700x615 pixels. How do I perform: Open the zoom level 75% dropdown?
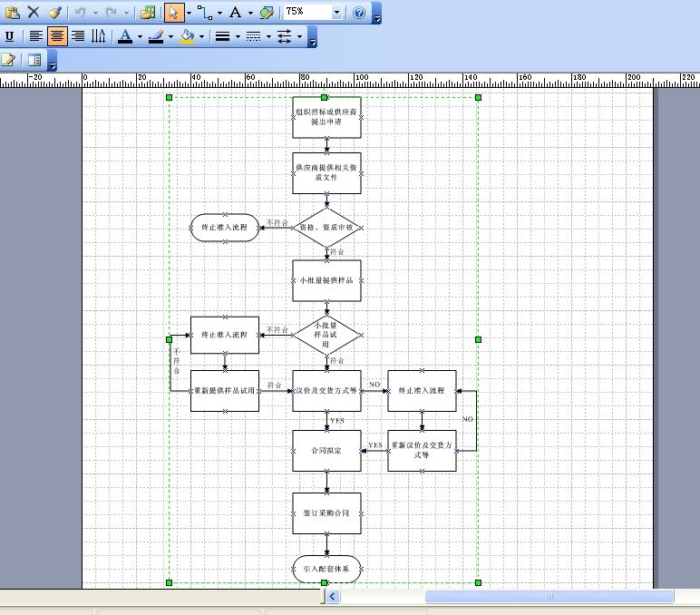coord(337,13)
